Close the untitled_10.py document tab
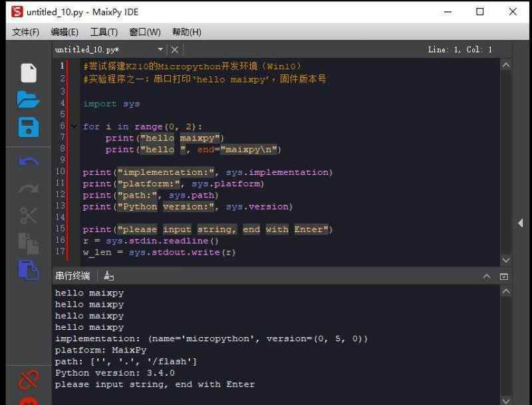This screenshot has height=405, width=532. point(175,50)
